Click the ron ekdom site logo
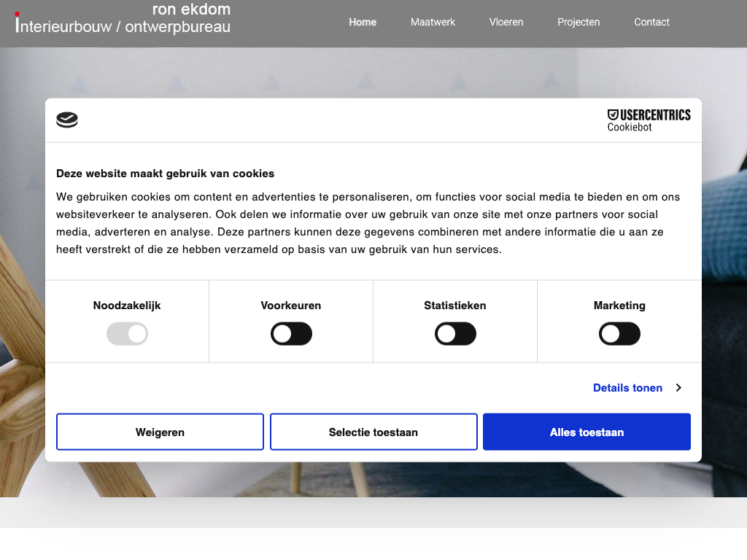747x560 pixels. point(123,19)
